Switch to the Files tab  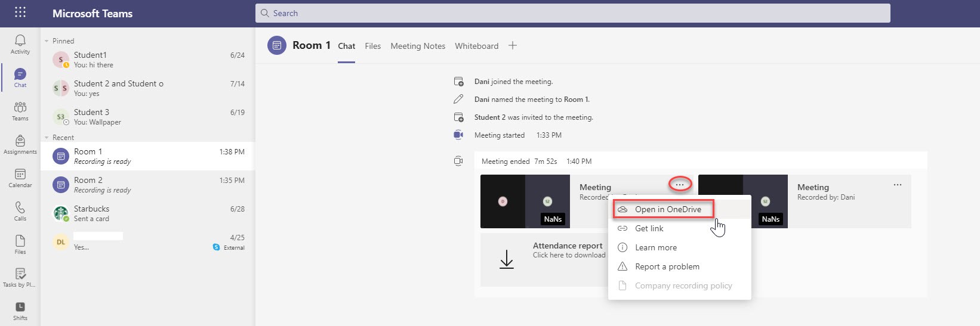(x=373, y=46)
